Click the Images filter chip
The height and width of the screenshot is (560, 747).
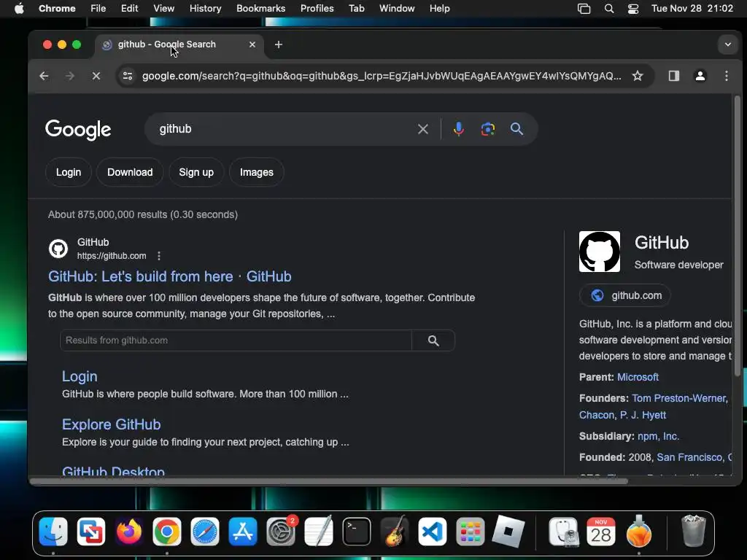click(x=256, y=172)
